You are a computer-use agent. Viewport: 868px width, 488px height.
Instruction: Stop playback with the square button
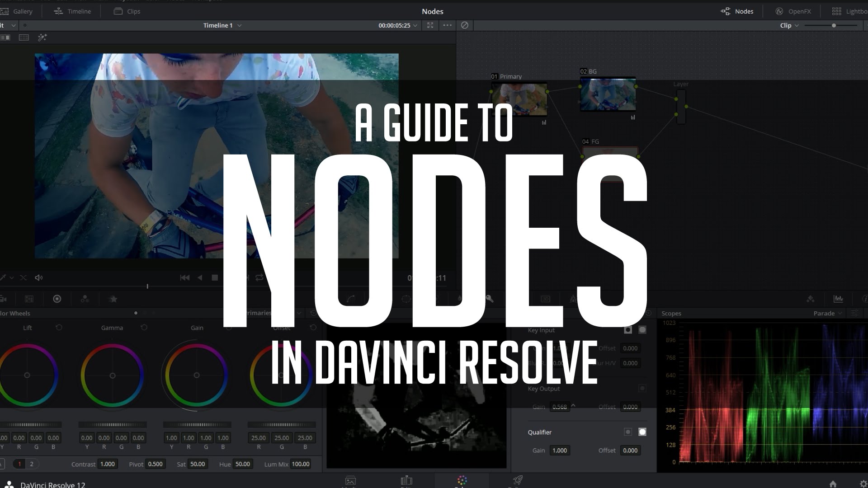click(x=215, y=277)
